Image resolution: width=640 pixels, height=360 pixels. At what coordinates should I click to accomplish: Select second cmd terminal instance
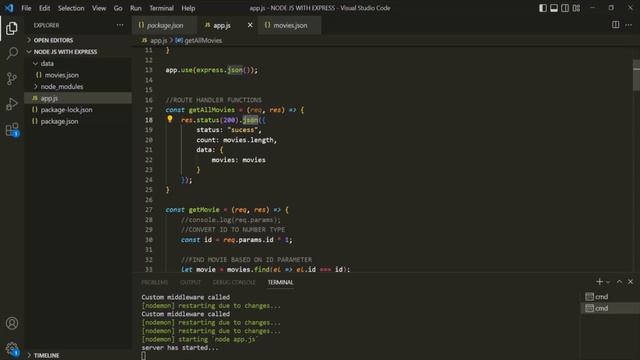click(x=610, y=308)
